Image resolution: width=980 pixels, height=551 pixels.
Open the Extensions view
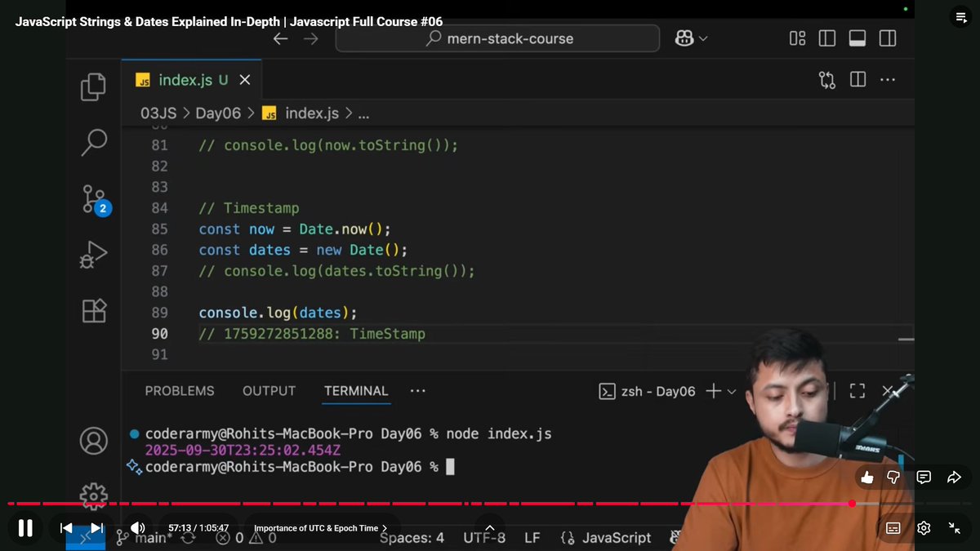coord(93,310)
